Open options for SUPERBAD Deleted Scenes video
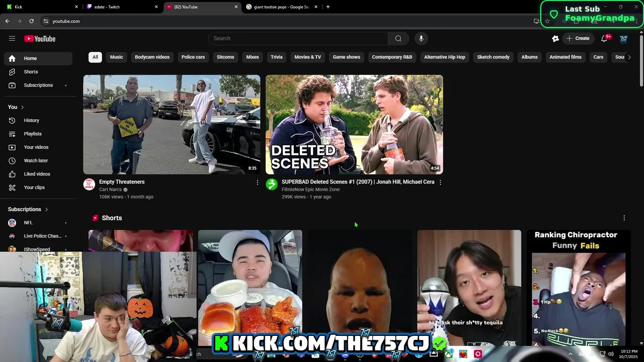 440,183
